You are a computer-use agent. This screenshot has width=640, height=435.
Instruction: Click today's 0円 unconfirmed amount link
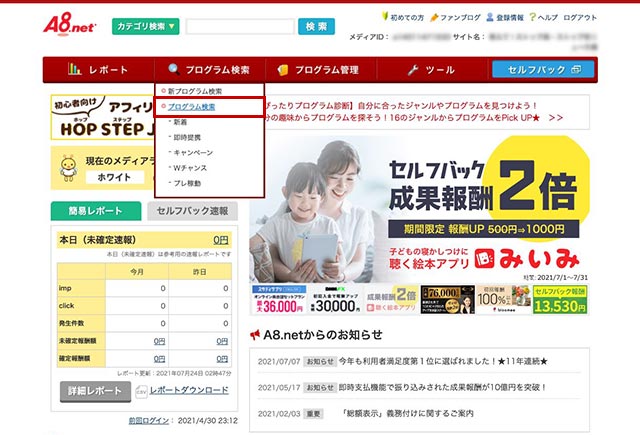(221, 240)
